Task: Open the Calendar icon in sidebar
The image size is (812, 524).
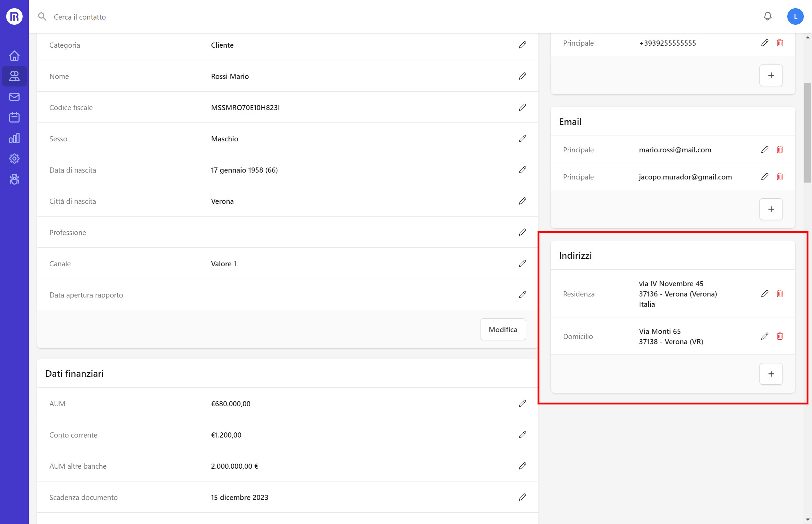Action: click(x=14, y=117)
